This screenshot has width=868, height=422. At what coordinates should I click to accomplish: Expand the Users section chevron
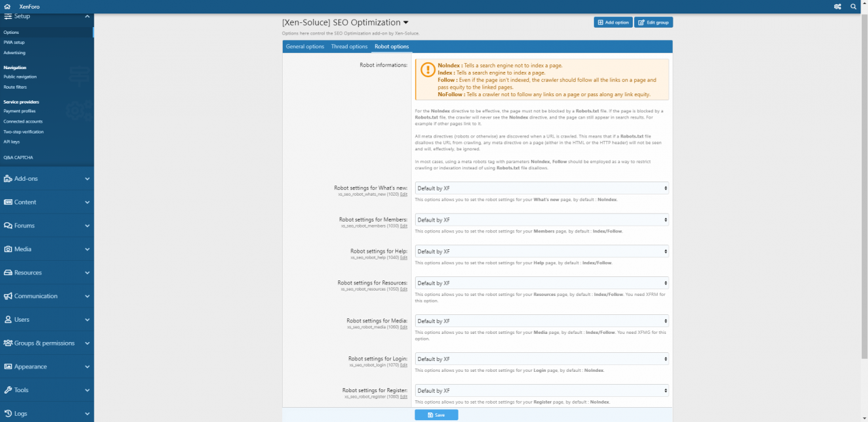(x=87, y=320)
